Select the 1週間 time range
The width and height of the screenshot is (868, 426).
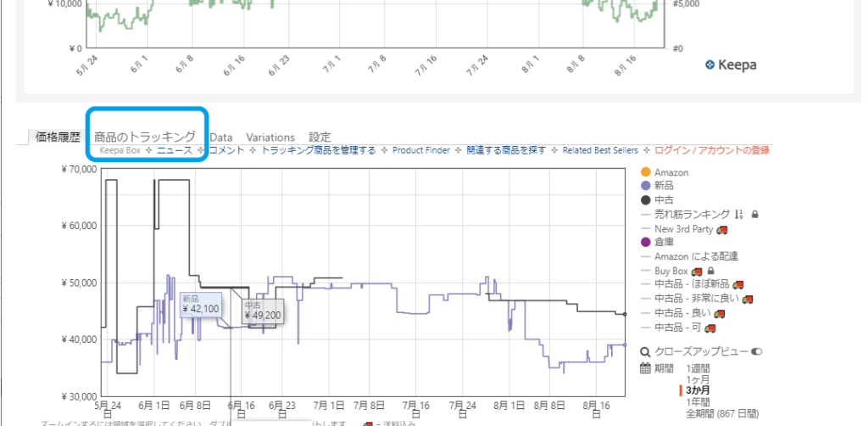(699, 368)
